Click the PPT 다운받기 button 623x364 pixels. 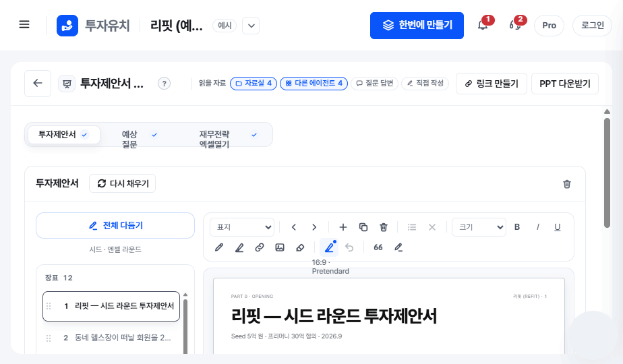pyautogui.click(x=564, y=84)
